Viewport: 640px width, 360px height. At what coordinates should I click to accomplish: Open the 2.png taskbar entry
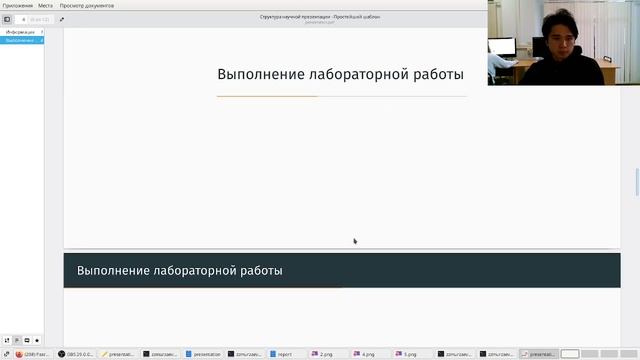point(328,354)
